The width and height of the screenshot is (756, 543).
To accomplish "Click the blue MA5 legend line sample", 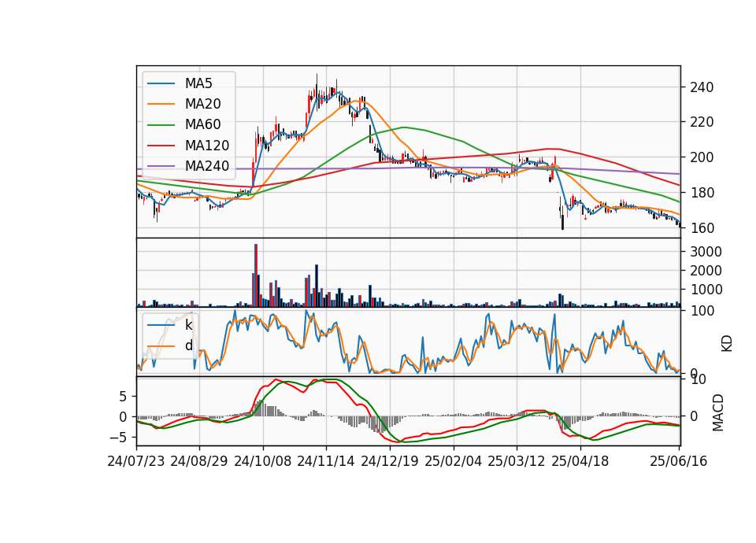I will tap(161, 83).
